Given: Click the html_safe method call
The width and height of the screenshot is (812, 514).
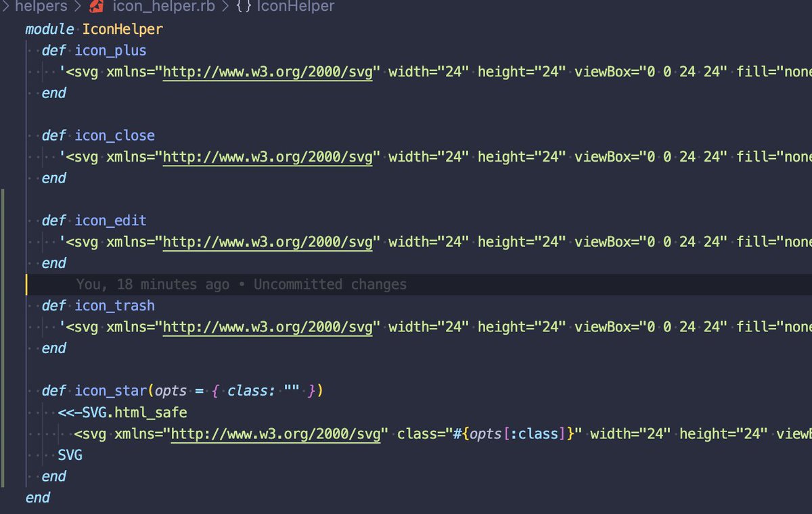Looking at the screenshot, I should [x=152, y=412].
